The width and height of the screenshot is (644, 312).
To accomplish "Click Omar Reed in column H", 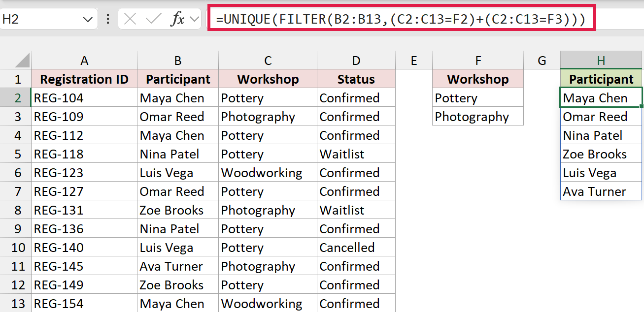I will [601, 117].
